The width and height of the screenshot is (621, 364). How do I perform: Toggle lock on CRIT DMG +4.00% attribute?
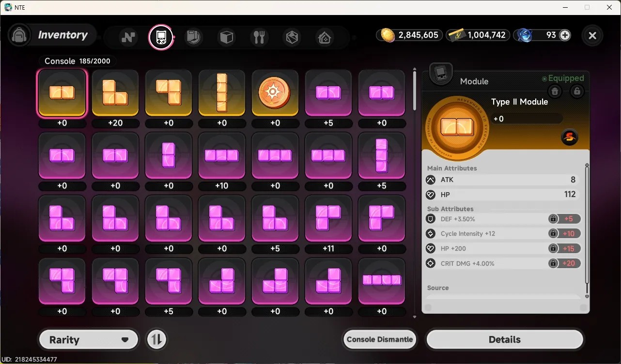pyautogui.click(x=553, y=263)
